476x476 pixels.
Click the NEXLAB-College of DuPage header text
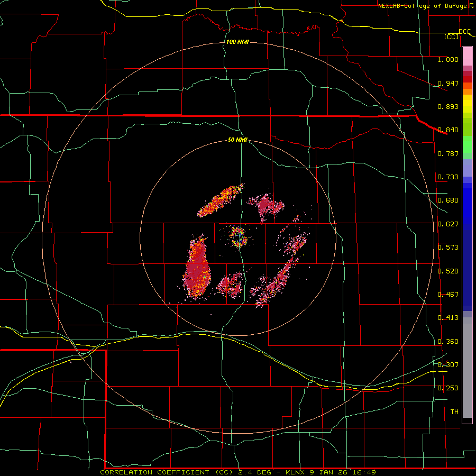422,6
